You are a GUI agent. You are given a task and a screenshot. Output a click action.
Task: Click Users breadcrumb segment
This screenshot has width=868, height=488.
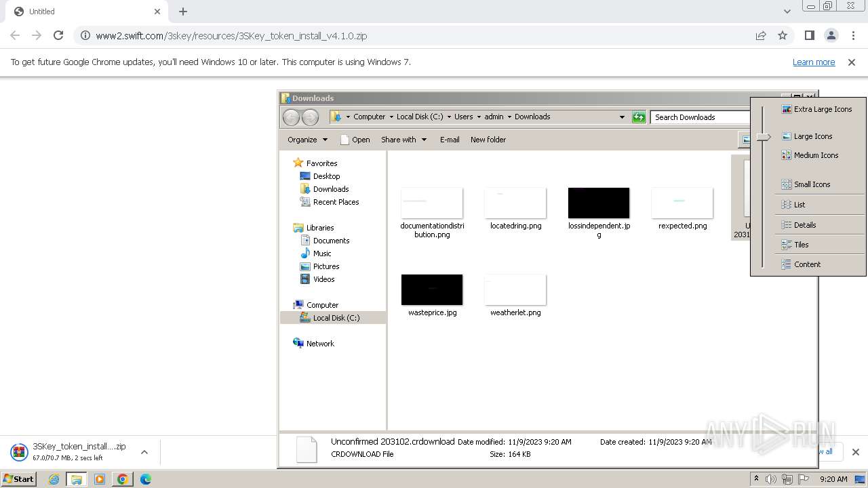click(x=464, y=117)
